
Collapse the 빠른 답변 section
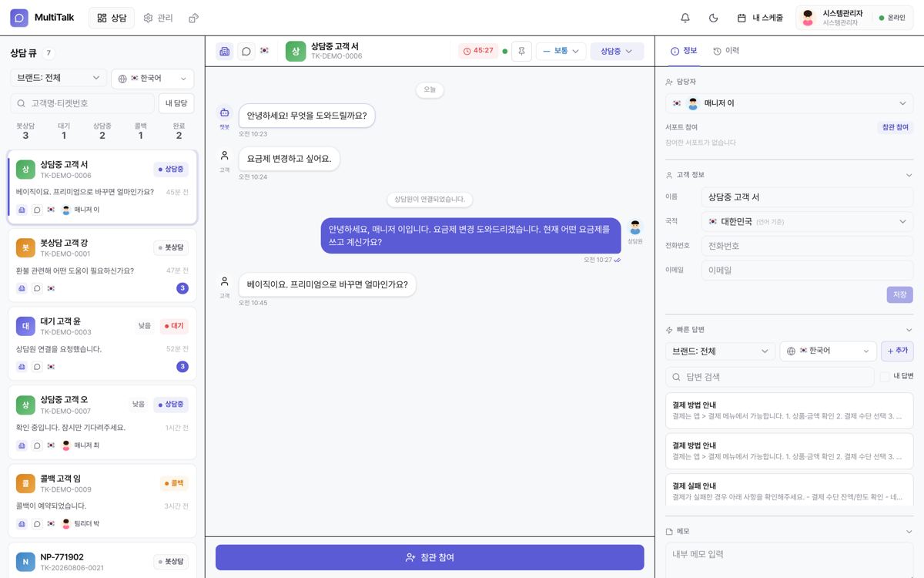click(x=909, y=330)
